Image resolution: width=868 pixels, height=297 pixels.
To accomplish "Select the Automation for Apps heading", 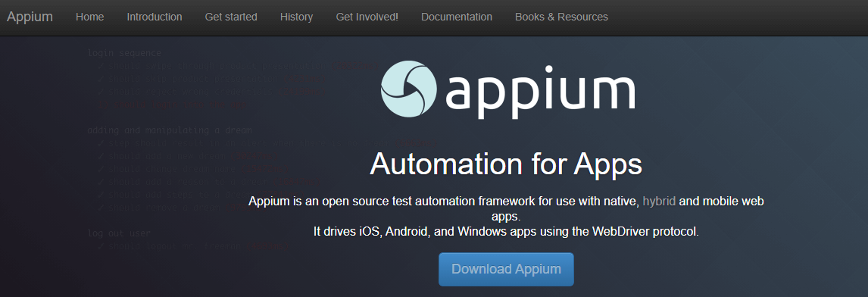I will click(x=506, y=164).
